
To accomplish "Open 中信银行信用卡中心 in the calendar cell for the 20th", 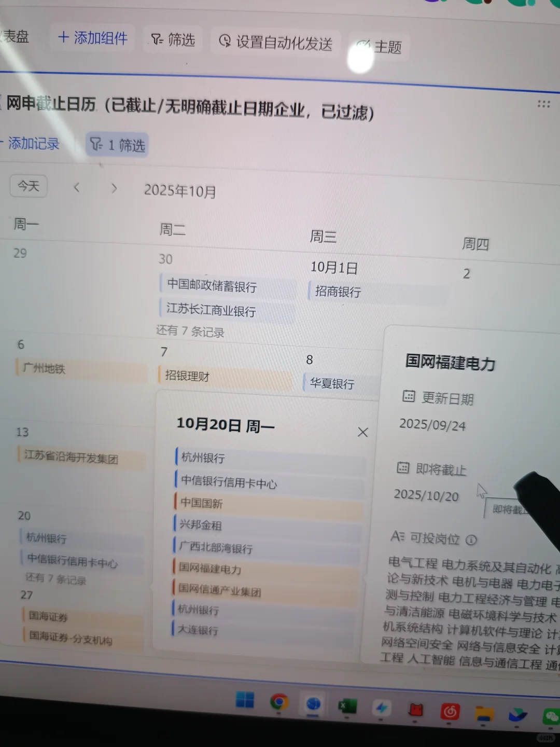I will tap(82, 561).
